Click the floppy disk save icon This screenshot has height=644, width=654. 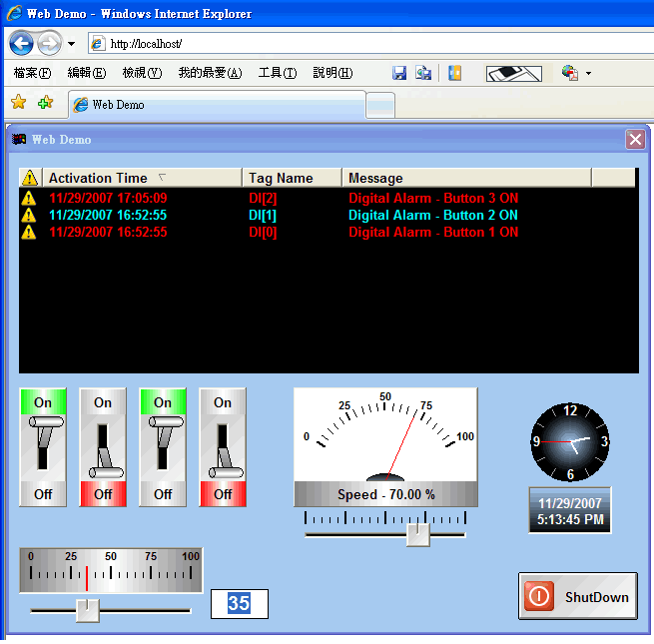[399, 73]
